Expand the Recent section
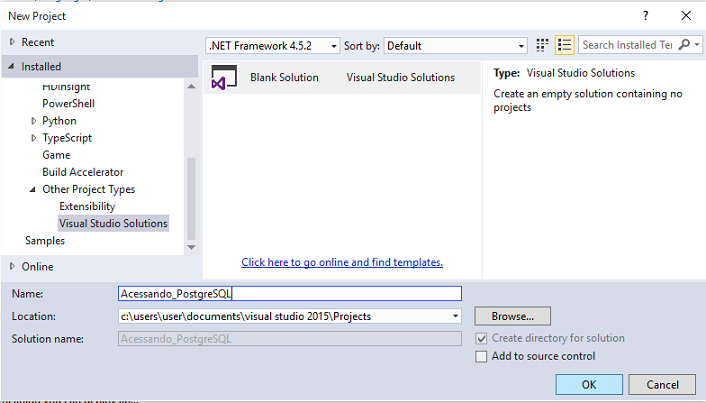This screenshot has height=403, width=706. coord(12,42)
